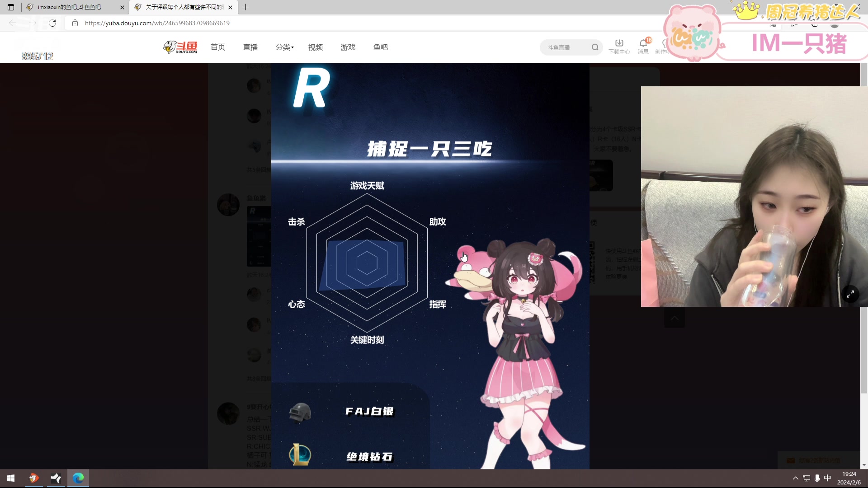Select the 直播 menu item

pyautogui.click(x=250, y=47)
